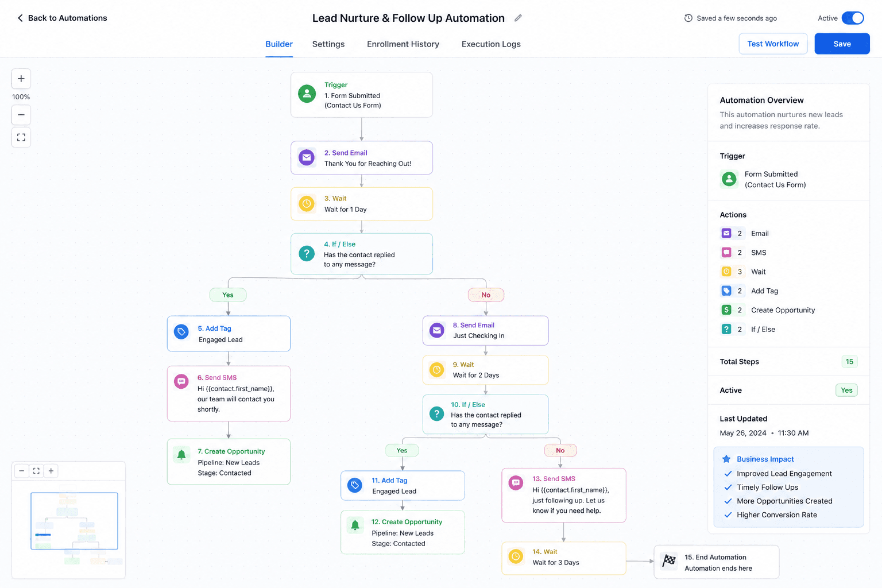Open the Settings tab
The image size is (882, 588).
click(328, 44)
